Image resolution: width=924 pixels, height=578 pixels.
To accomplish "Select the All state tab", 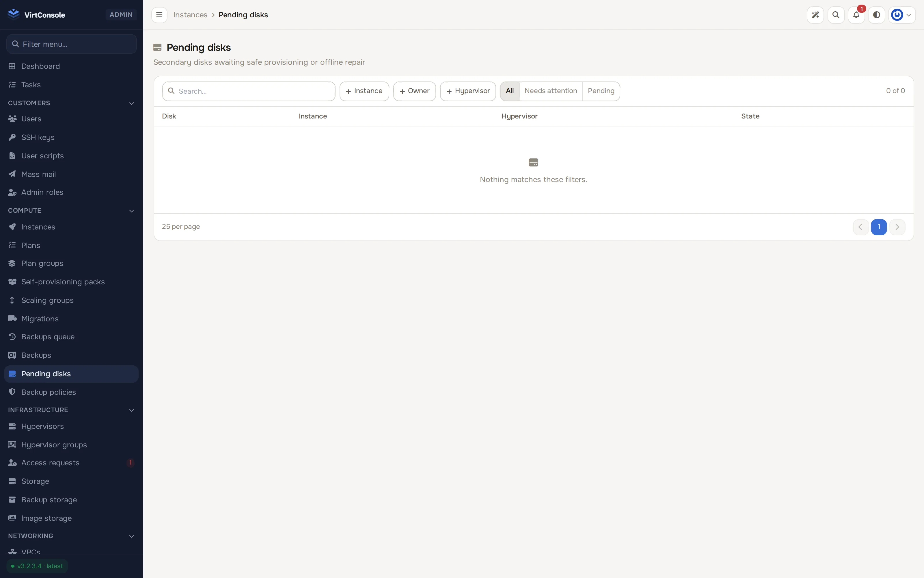I will coord(510,91).
